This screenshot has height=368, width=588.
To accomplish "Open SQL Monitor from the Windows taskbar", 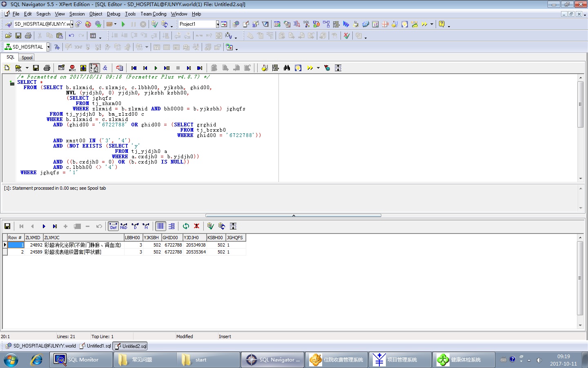I will coord(81,360).
